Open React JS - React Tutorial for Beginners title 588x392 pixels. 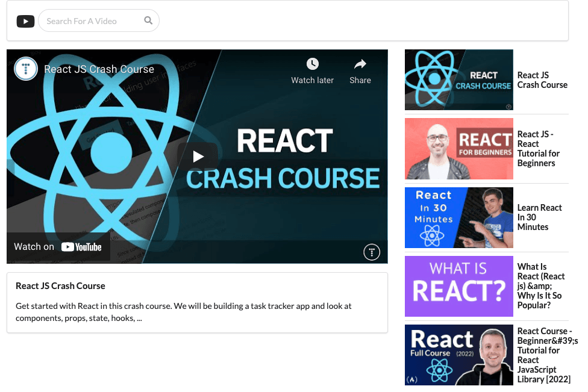539,149
